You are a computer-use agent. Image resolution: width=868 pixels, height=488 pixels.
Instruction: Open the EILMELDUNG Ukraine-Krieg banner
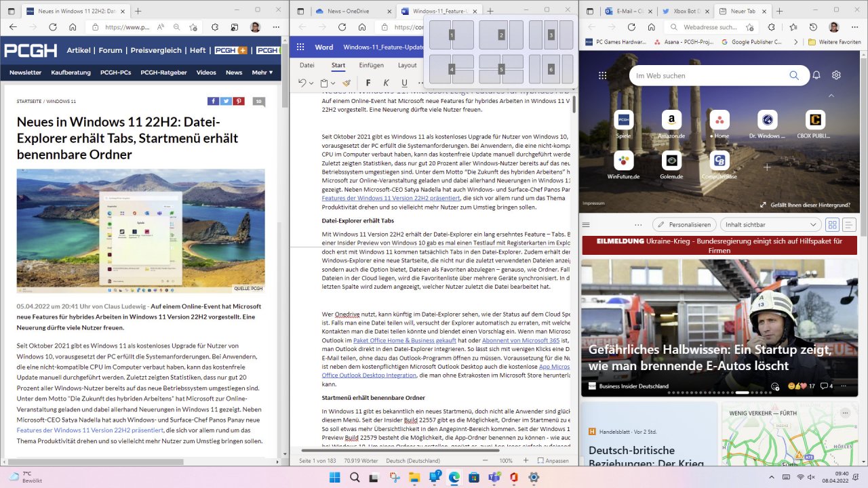(719, 245)
